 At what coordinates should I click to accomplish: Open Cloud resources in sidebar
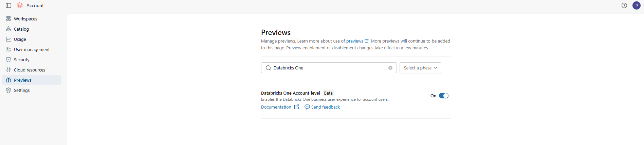[x=32, y=70]
